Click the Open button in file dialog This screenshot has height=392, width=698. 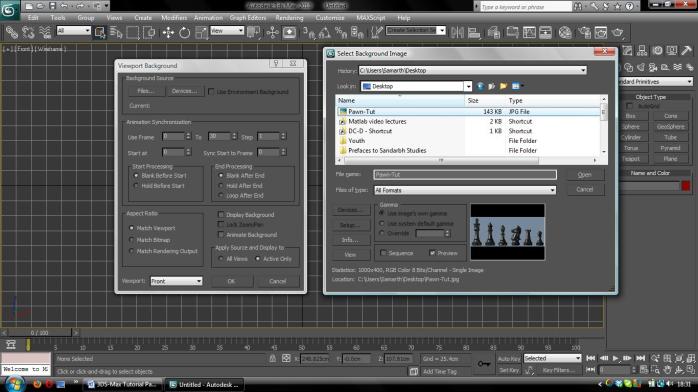pyautogui.click(x=584, y=175)
